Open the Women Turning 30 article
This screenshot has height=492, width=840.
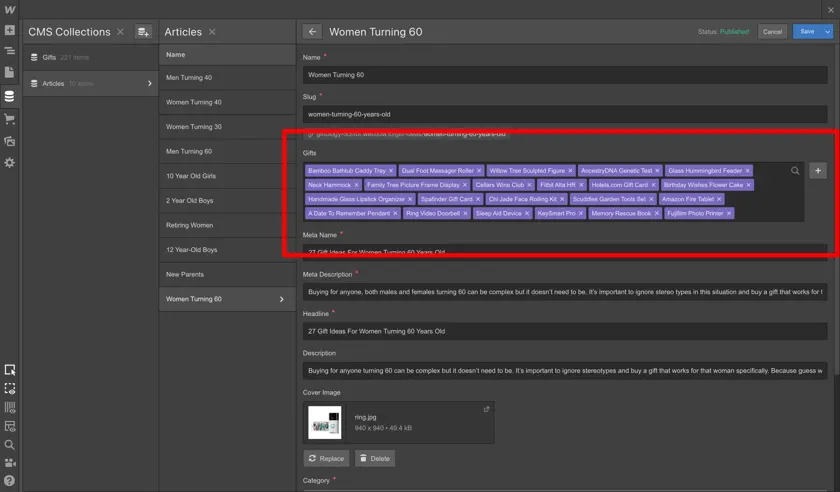[x=227, y=127]
